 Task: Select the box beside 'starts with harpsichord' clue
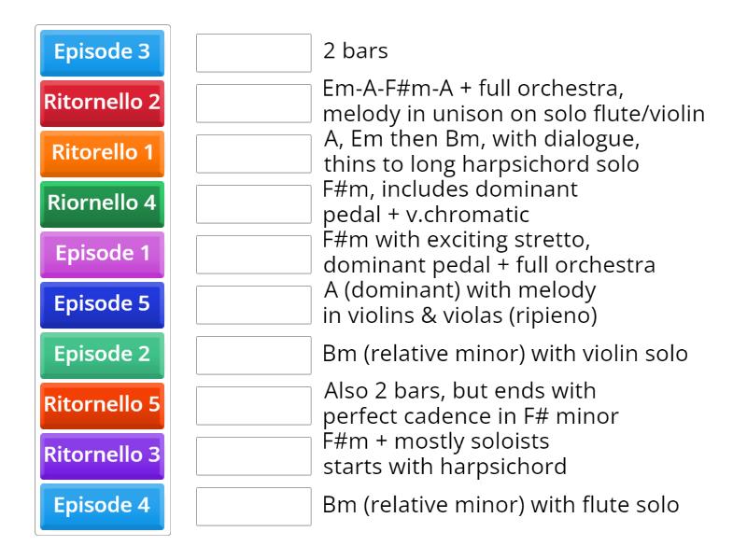click(254, 456)
